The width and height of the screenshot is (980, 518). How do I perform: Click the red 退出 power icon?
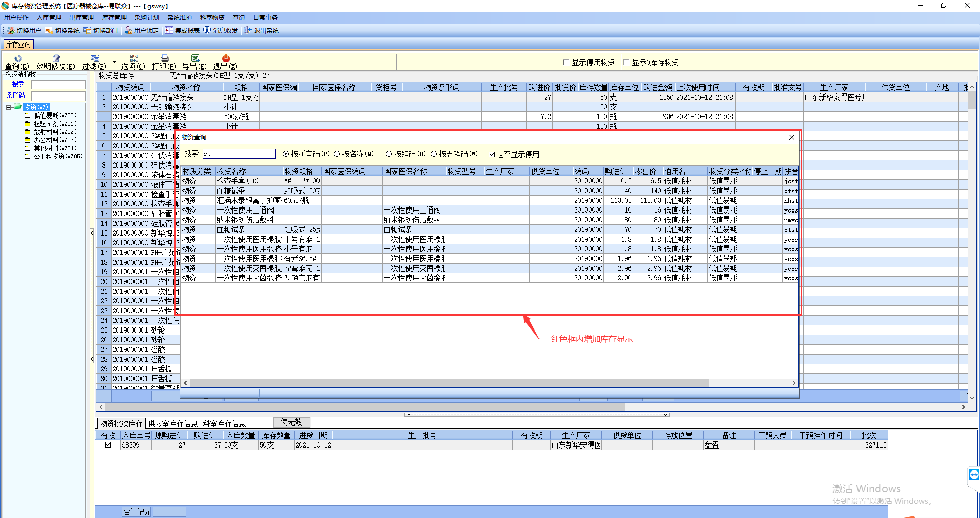(226, 58)
